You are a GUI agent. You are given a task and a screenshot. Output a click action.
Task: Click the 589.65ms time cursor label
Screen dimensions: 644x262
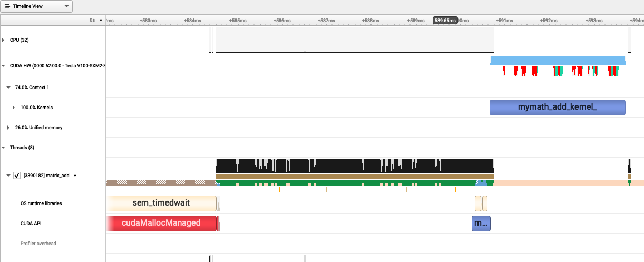445,20
